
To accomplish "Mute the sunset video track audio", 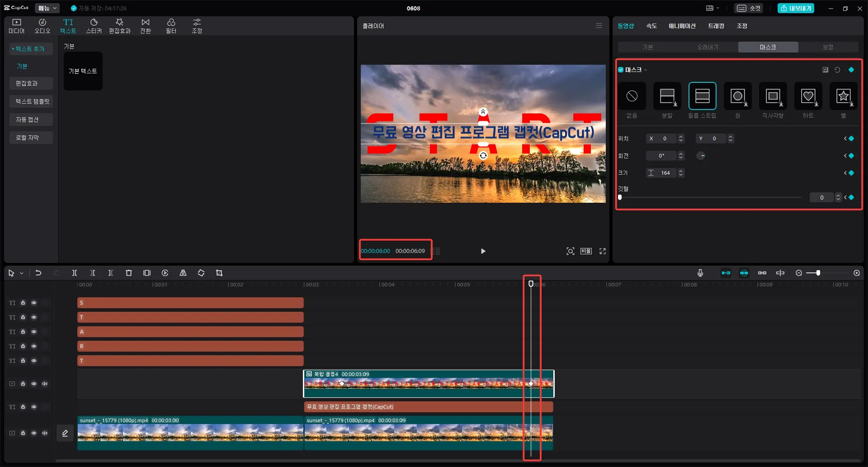I will pos(45,433).
